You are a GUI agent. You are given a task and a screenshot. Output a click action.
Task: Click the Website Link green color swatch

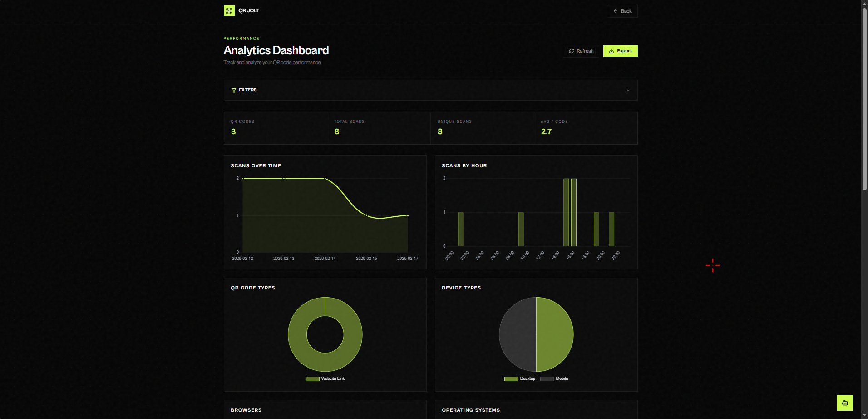coord(312,379)
